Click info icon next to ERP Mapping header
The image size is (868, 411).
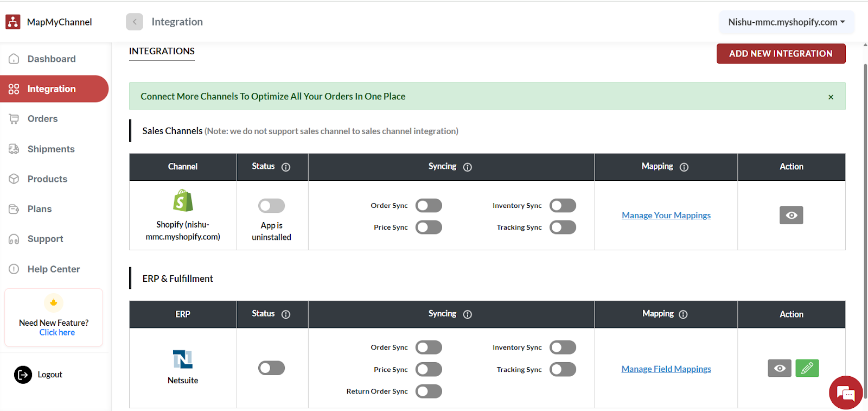click(683, 314)
